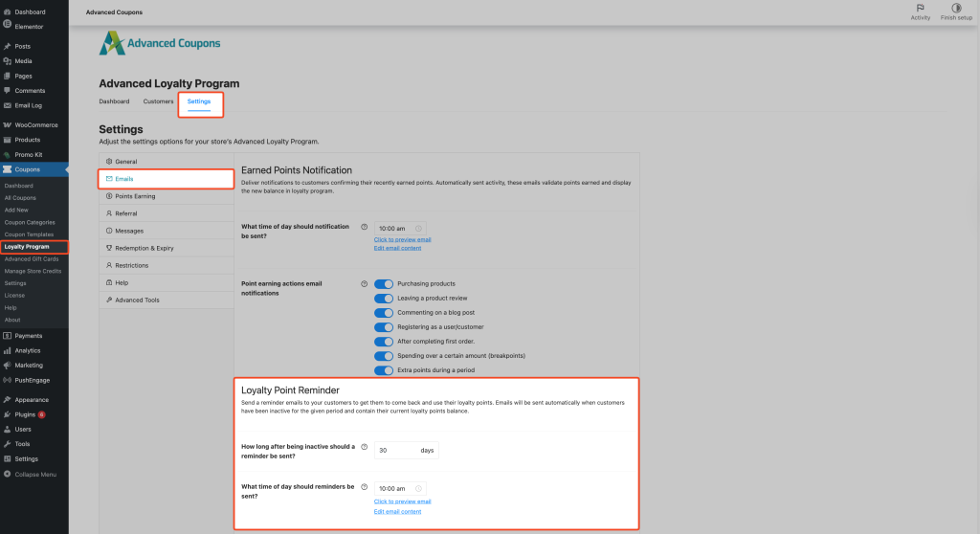Click the Promo Kit icon
980x534 pixels.
click(x=8, y=154)
